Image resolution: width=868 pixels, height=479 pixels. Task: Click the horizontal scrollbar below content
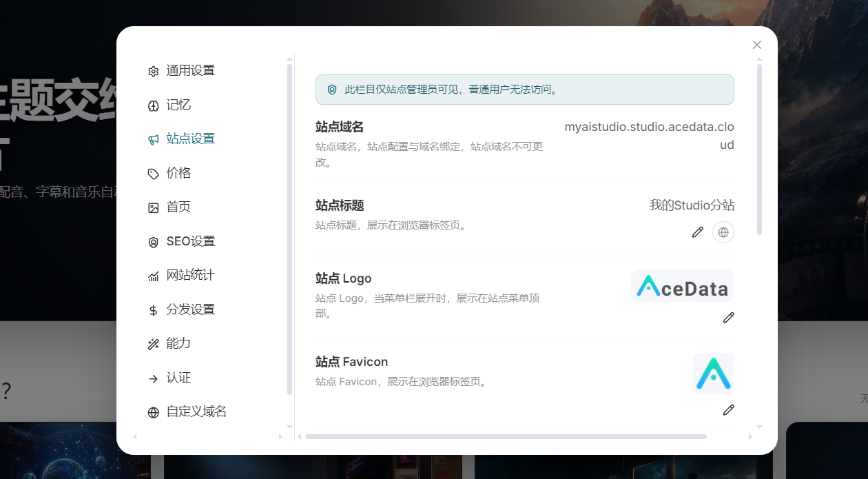click(506, 436)
